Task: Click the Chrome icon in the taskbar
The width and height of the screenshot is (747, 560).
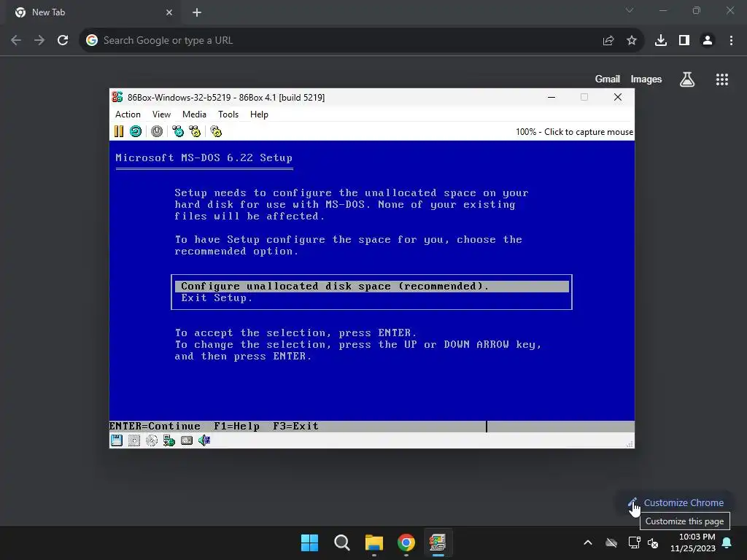Action: (x=406, y=542)
